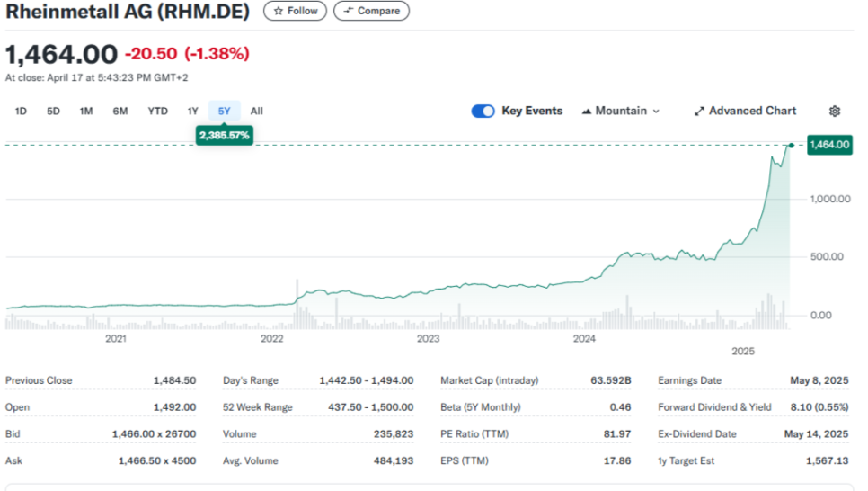
Task: Click the Rheinmetall AG (RHM.DE) title
Action: point(128,12)
